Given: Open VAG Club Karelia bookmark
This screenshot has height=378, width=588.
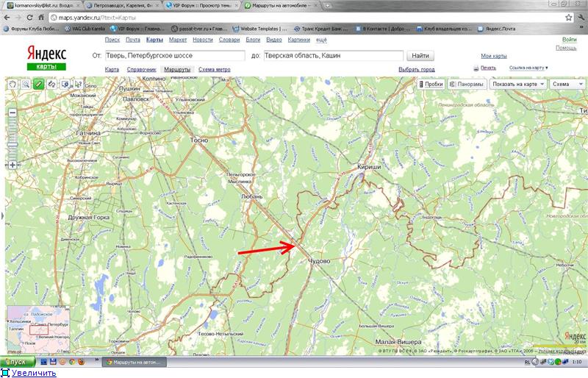Looking at the screenshot, I should coord(85,29).
